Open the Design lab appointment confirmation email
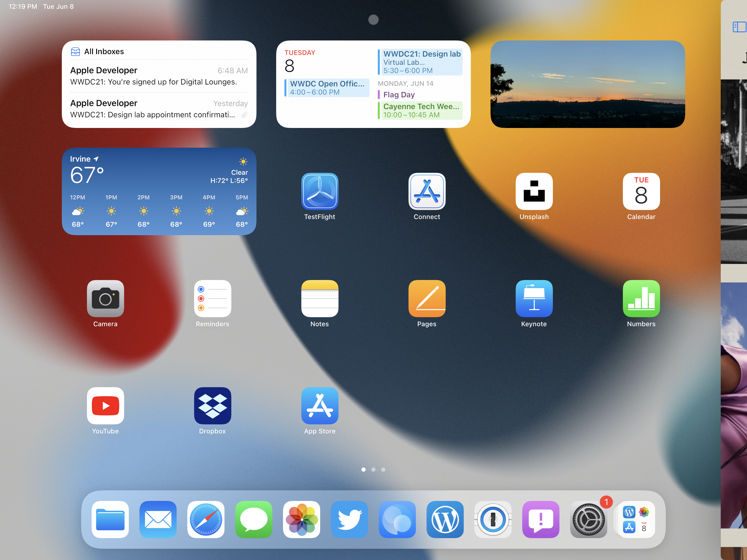Image resolution: width=747 pixels, height=560 pixels. pos(159,109)
